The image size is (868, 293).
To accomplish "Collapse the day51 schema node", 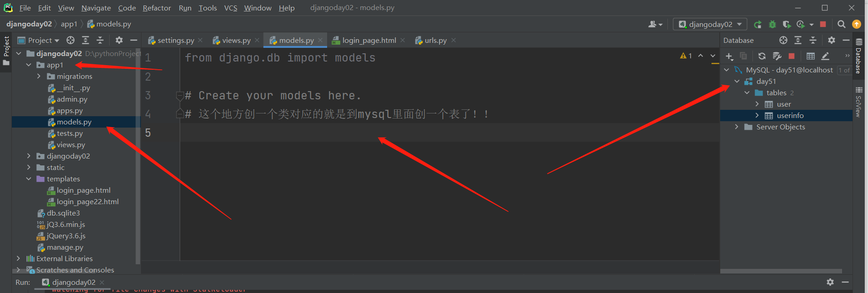I will [737, 81].
